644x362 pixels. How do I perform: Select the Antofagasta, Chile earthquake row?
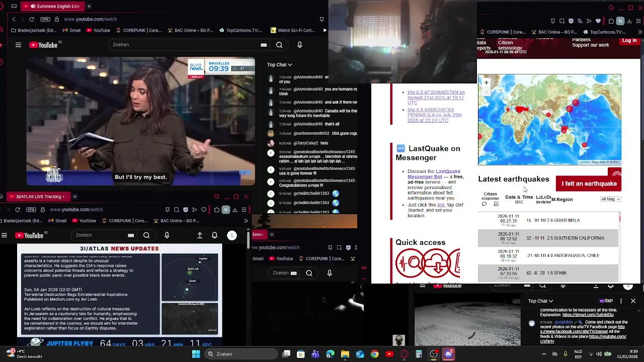point(548,255)
